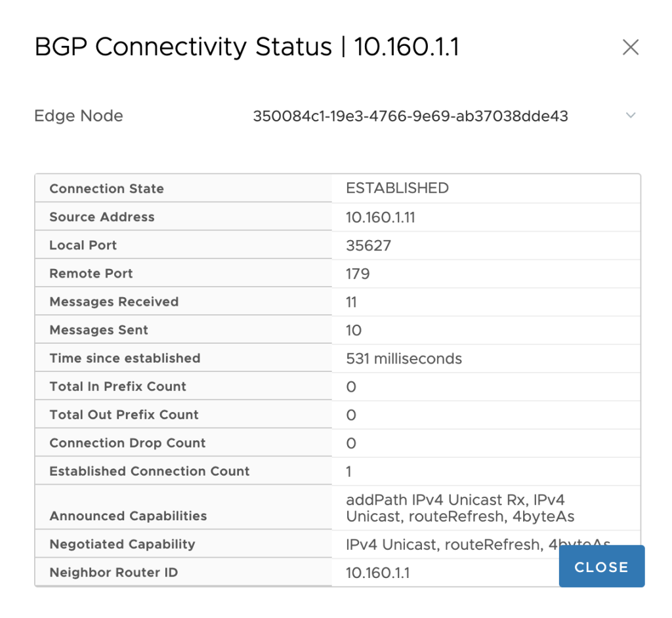This screenshot has width=672, height=618.
Task: Click Established Connection Count label
Action: (x=150, y=472)
